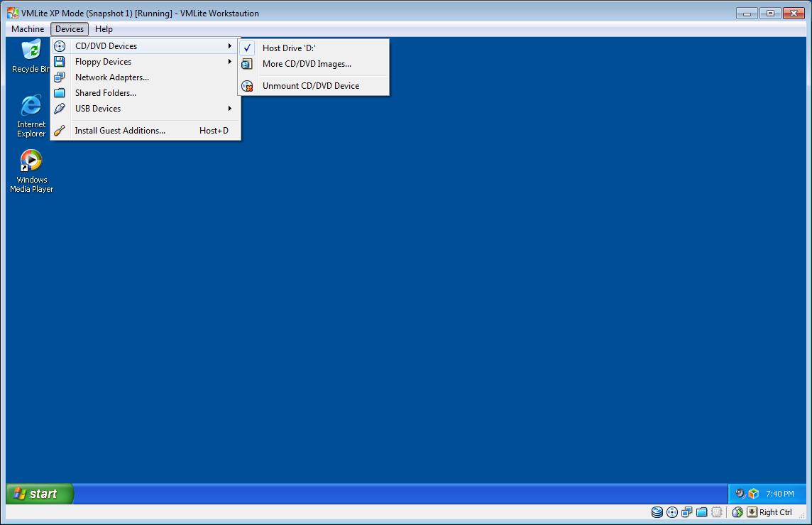
Task: Click the hard disk activity status bar icon
Action: (x=657, y=512)
